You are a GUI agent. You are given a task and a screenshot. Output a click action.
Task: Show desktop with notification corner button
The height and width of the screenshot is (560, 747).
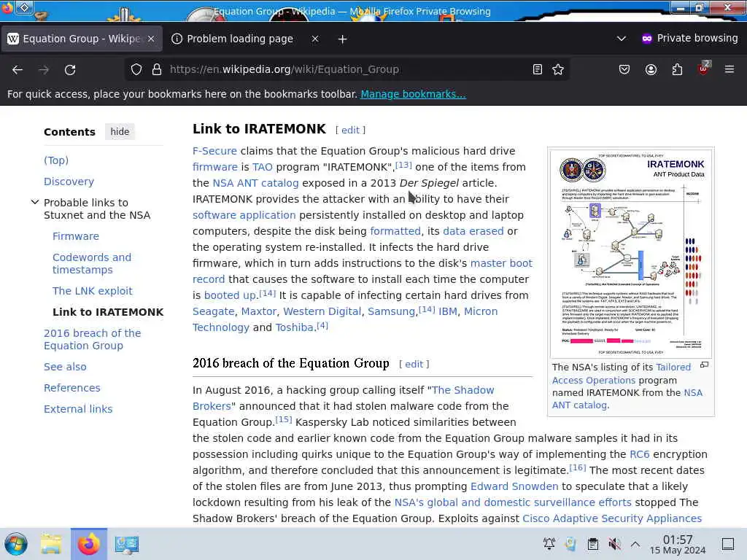pos(727,544)
